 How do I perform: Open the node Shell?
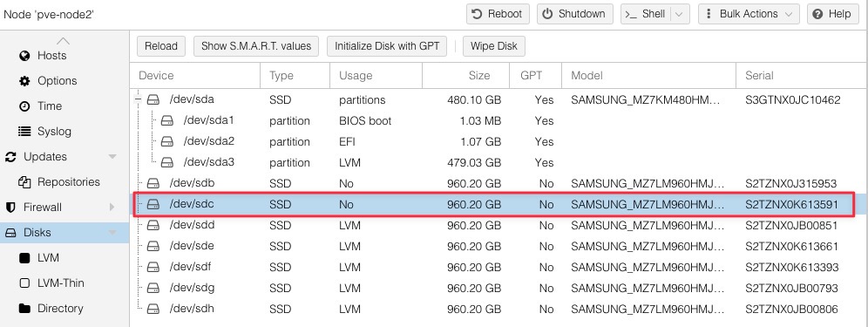(x=646, y=14)
